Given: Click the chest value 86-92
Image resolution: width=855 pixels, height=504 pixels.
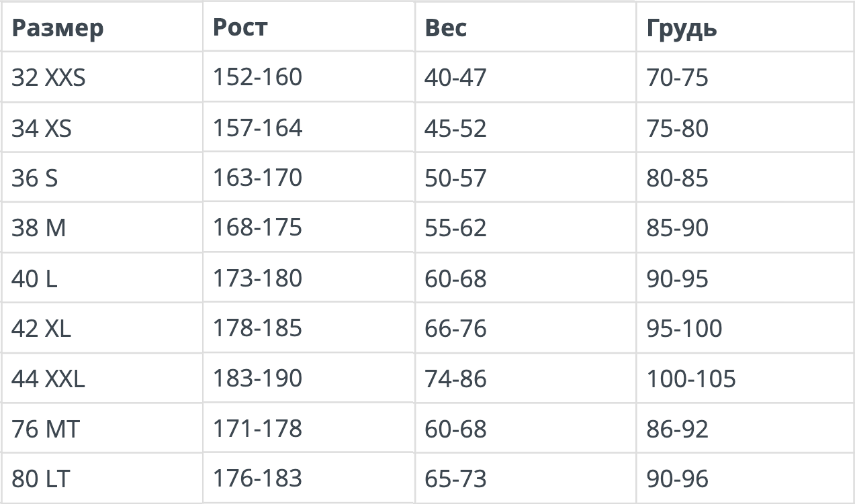Looking at the screenshot, I should click(678, 429).
